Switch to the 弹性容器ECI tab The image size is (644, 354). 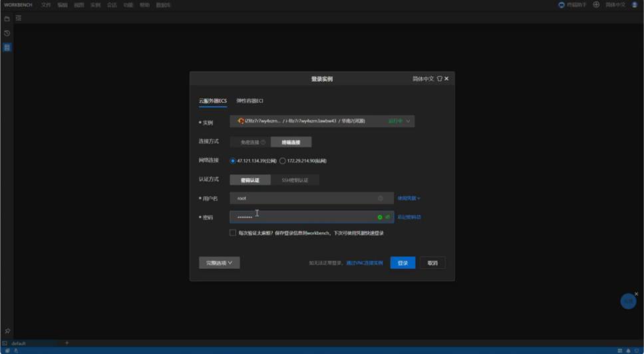coord(250,101)
